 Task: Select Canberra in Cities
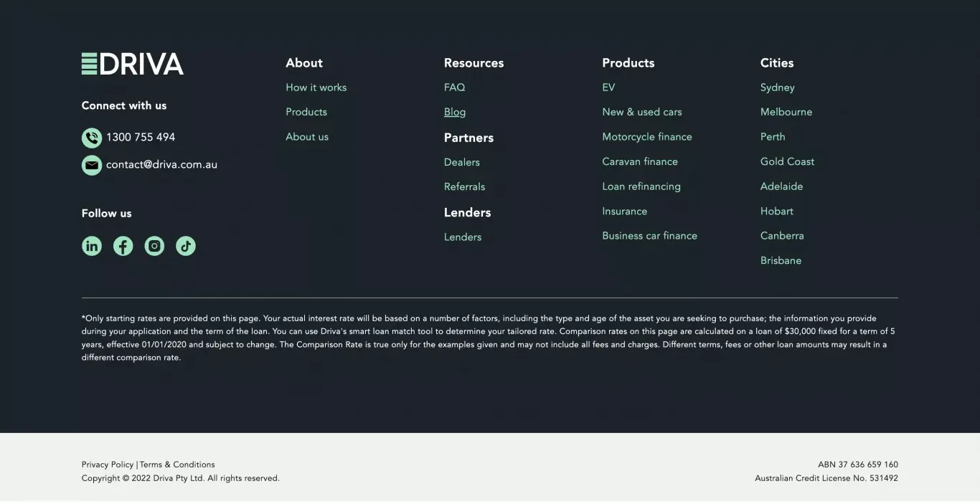pos(782,236)
